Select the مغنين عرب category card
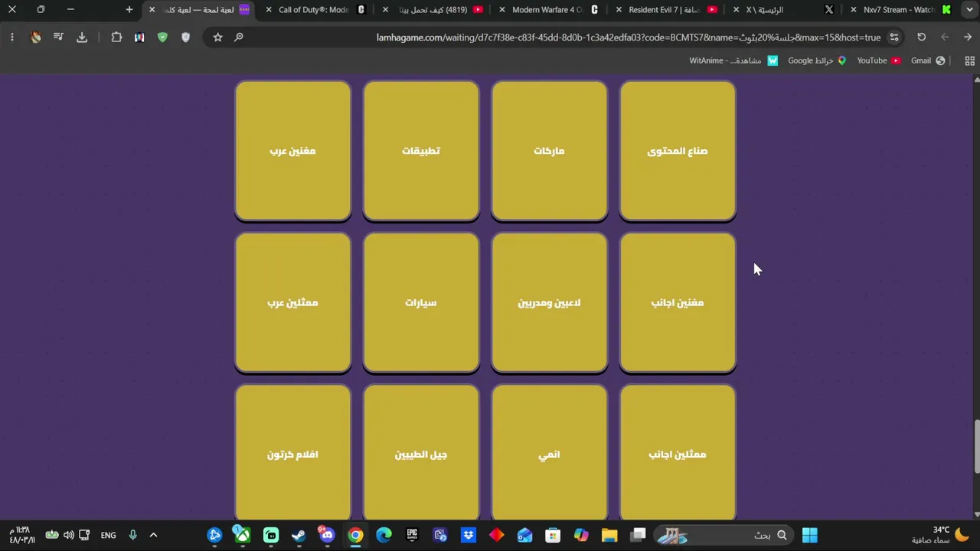This screenshot has width=980, height=551. pyautogui.click(x=293, y=151)
